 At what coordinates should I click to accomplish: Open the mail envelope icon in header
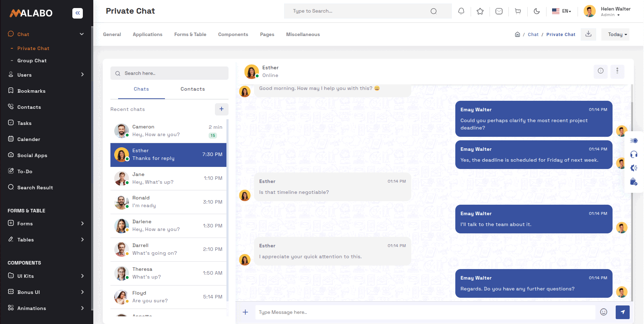click(x=499, y=11)
